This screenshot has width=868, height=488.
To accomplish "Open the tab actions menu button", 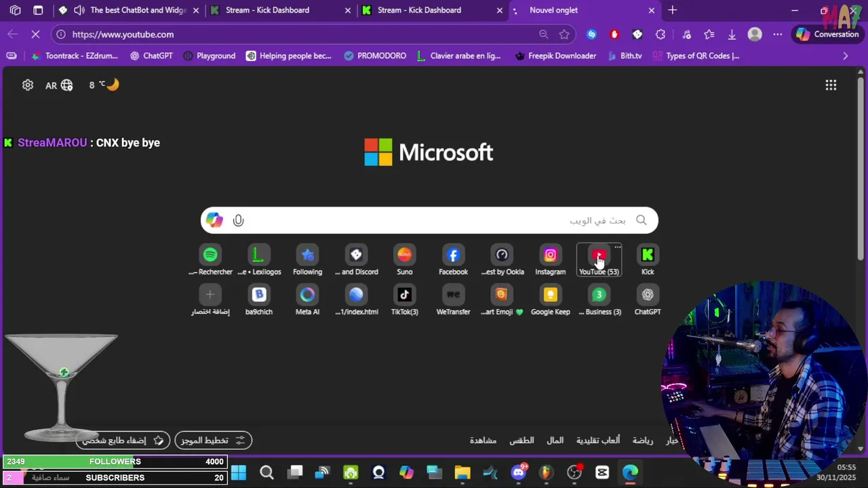I will [38, 10].
